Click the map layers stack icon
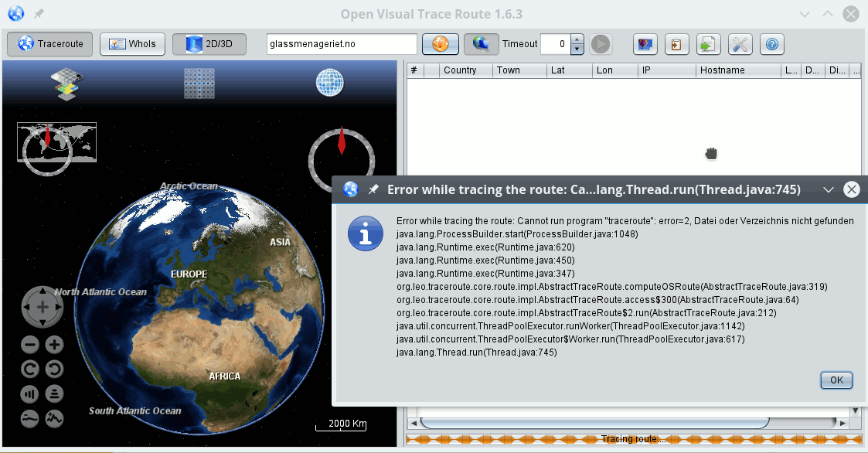The height and width of the screenshot is (453, 868). pyautogui.click(x=66, y=84)
